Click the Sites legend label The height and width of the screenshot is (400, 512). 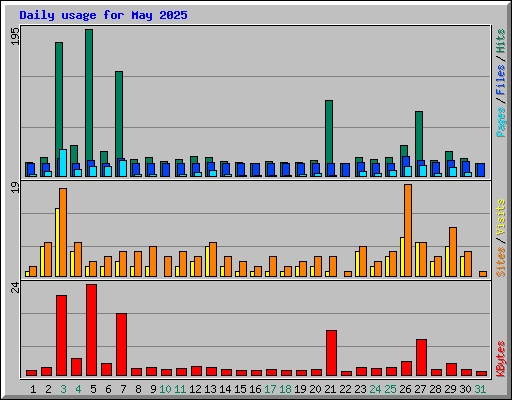tap(500, 262)
